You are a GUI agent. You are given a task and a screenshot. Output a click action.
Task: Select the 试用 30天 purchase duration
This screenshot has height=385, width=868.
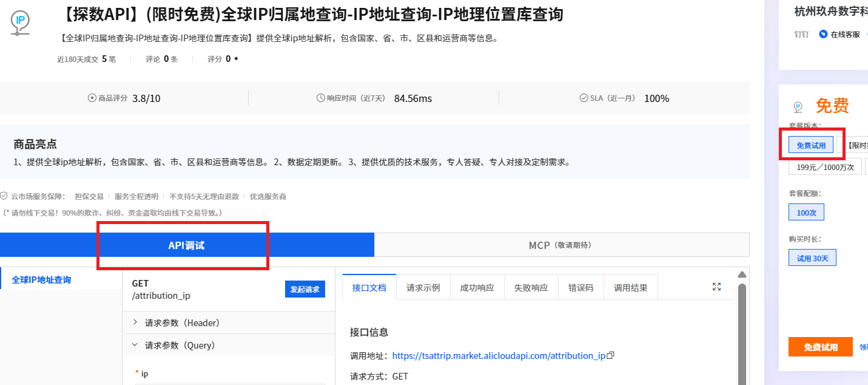click(812, 258)
